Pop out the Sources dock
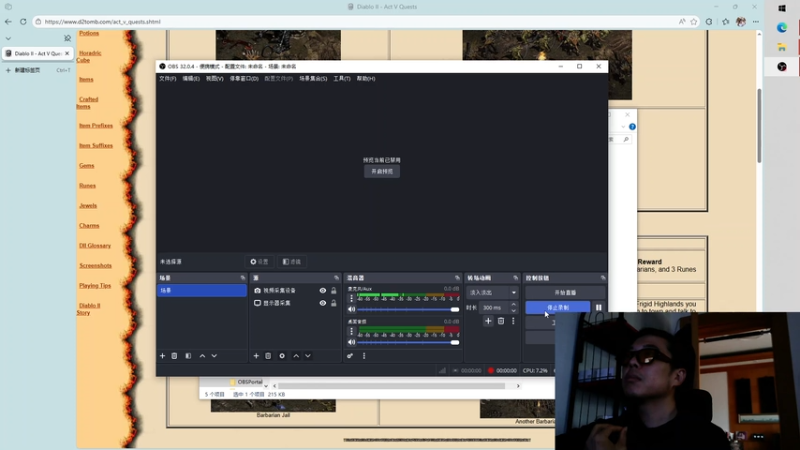The width and height of the screenshot is (800, 450). tap(337, 278)
